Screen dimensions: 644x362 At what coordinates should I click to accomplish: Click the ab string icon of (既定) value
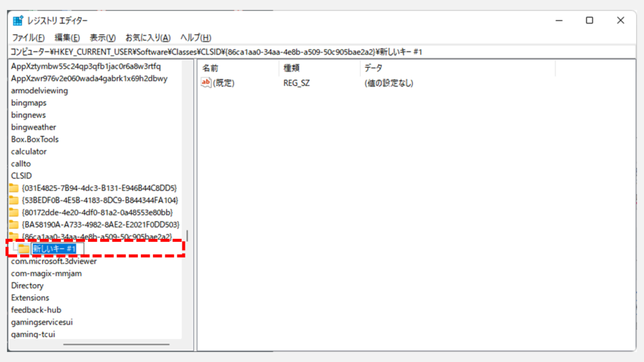[206, 82]
